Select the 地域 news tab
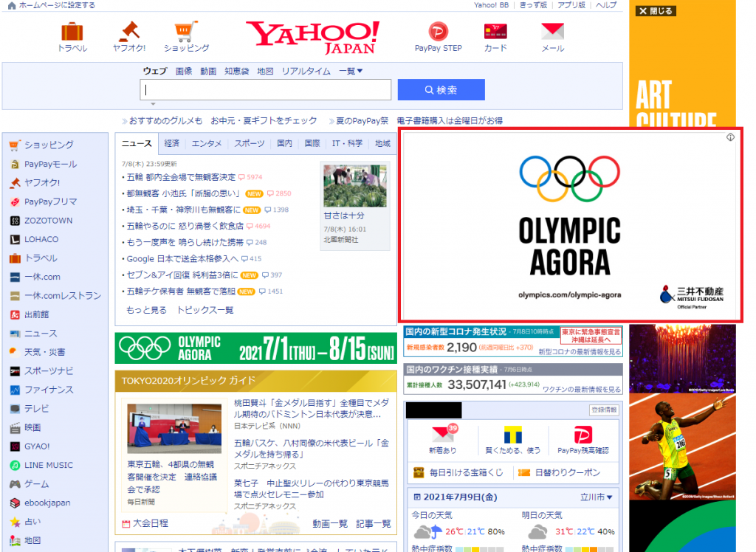Screen dimensions: 756x552 coord(382,143)
